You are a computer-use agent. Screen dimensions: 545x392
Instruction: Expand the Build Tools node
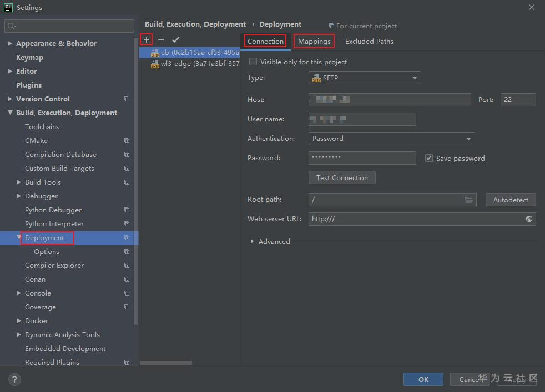coord(19,182)
